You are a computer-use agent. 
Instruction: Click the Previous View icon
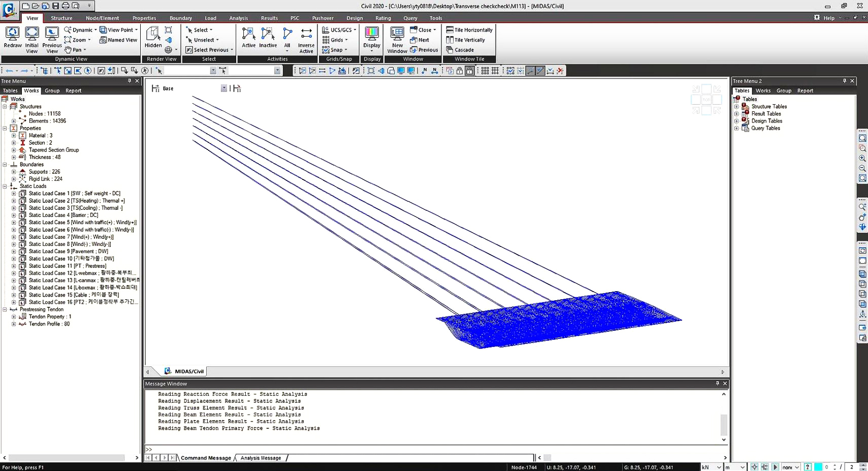[52, 34]
